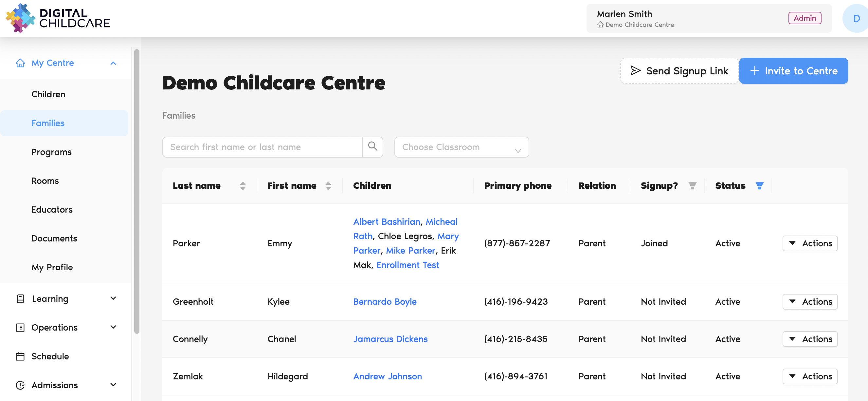Open Actions dropdown for Kylee Greenholt

coord(810,301)
